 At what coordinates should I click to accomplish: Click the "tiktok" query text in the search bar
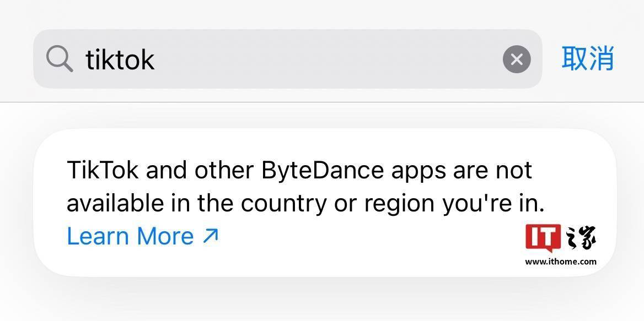tap(120, 59)
